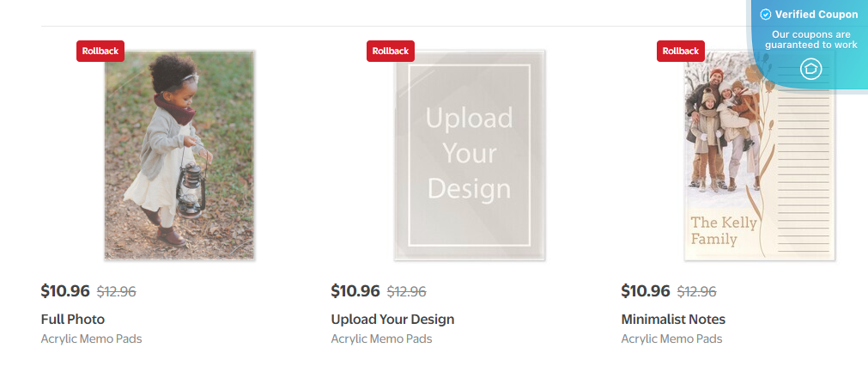
Task: Click the $10.96 price under Full Photo
Action: pyautogui.click(x=65, y=291)
